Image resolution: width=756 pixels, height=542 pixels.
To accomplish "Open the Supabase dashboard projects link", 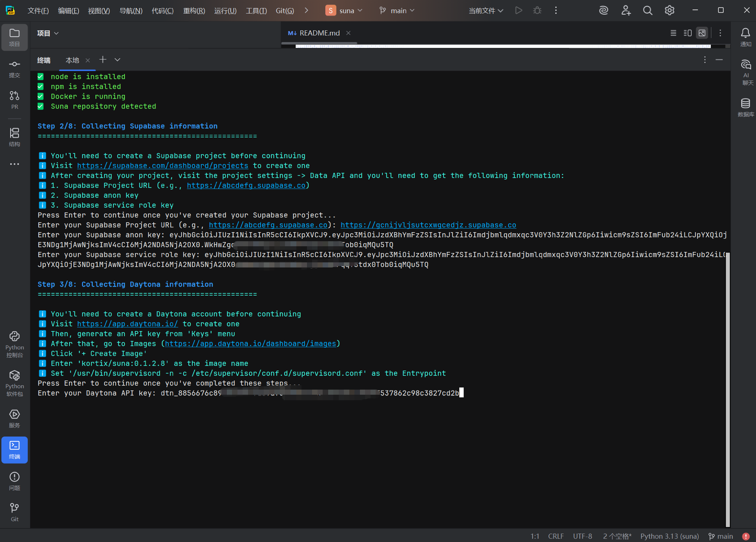I will [163, 166].
